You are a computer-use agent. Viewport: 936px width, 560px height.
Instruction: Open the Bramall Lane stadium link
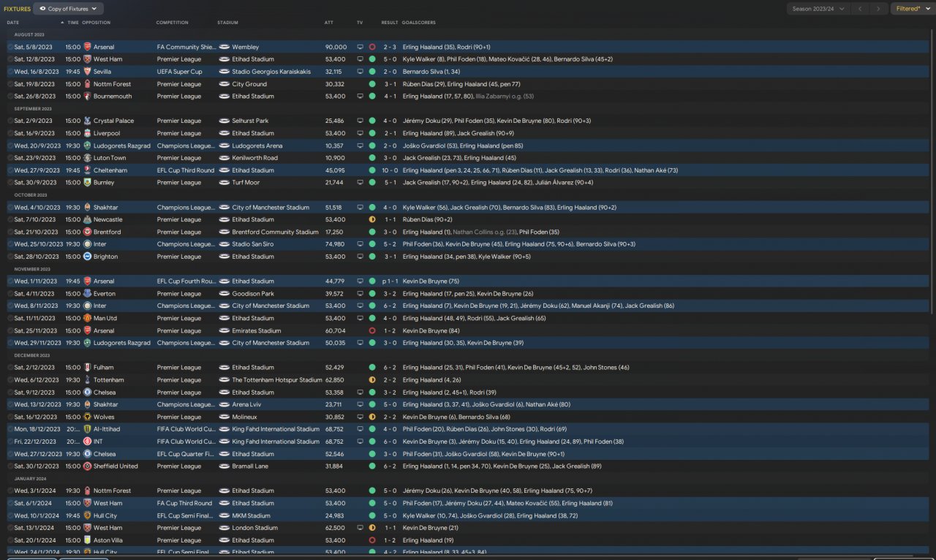coord(249,466)
